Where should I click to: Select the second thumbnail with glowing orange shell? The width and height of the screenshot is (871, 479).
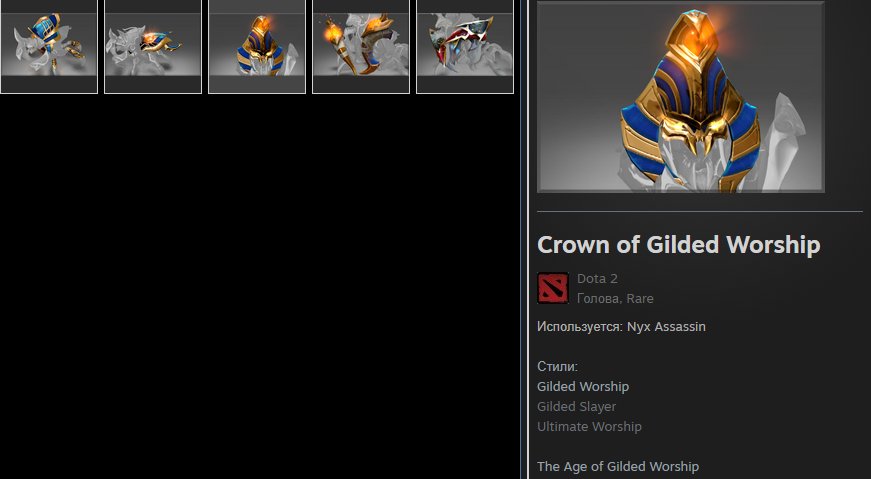[x=153, y=47]
